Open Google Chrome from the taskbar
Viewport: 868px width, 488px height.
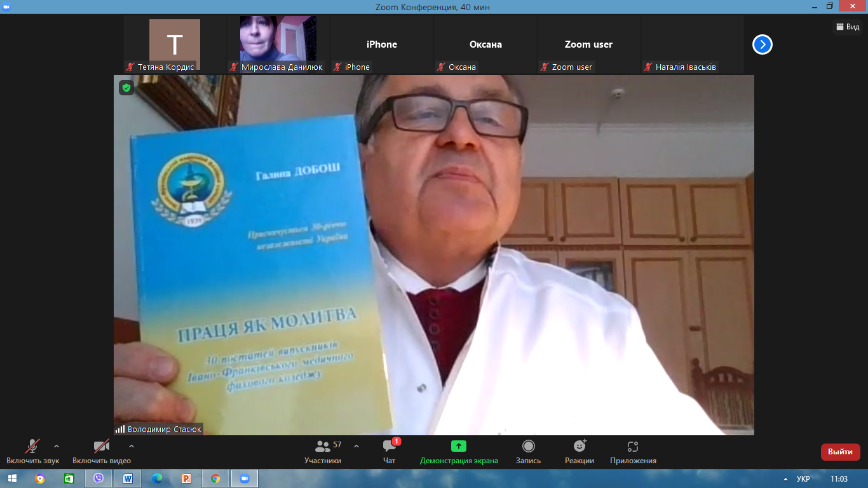pyautogui.click(x=215, y=478)
